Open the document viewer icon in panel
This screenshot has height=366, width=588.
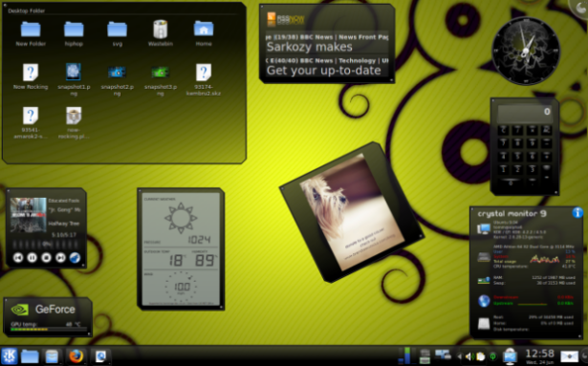pyautogui.click(x=100, y=356)
